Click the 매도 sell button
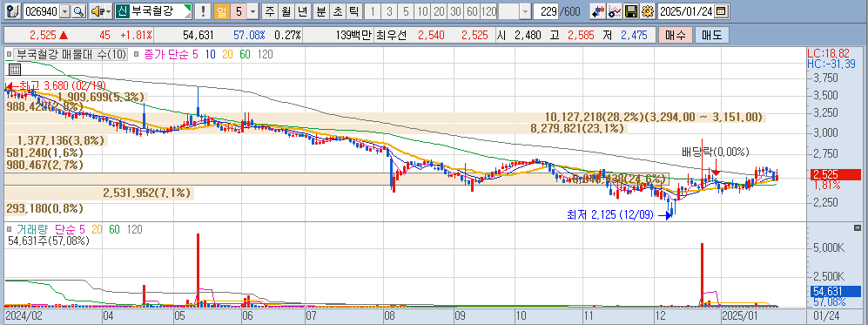This screenshot has height=325, width=868. 712,36
